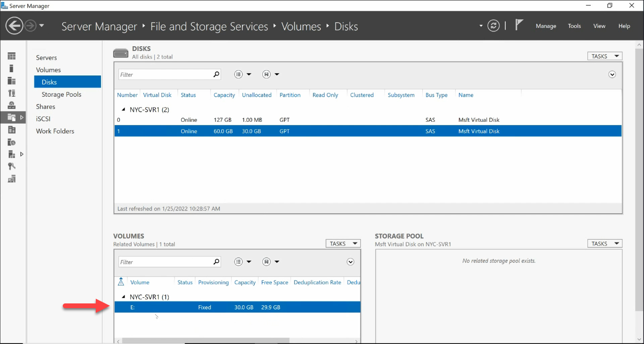Click the 29.9 GB free space value
The height and width of the screenshot is (344, 644).
coord(271,307)
